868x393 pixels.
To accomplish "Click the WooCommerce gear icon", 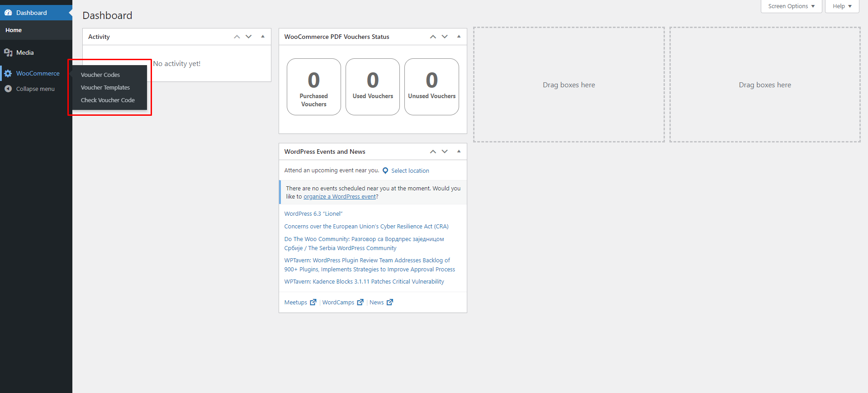I will click(x=8, y=73).
